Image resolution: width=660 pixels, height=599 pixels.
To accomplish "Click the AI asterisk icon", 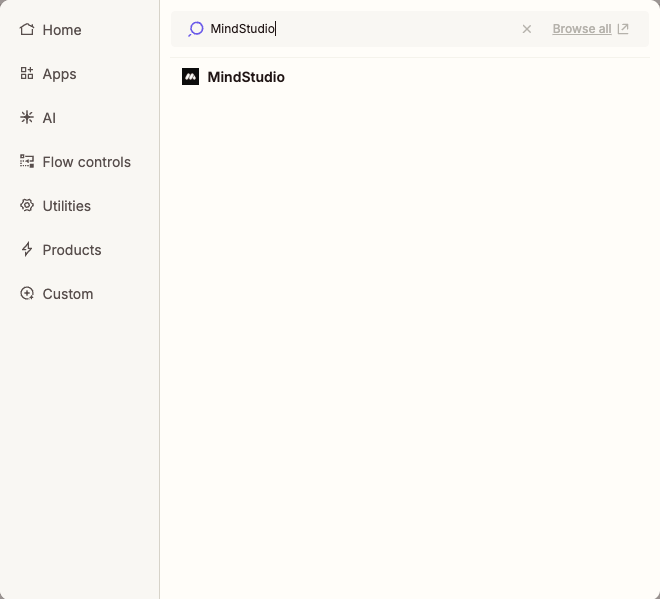I will pyautogui.click(x=27, y=117).
